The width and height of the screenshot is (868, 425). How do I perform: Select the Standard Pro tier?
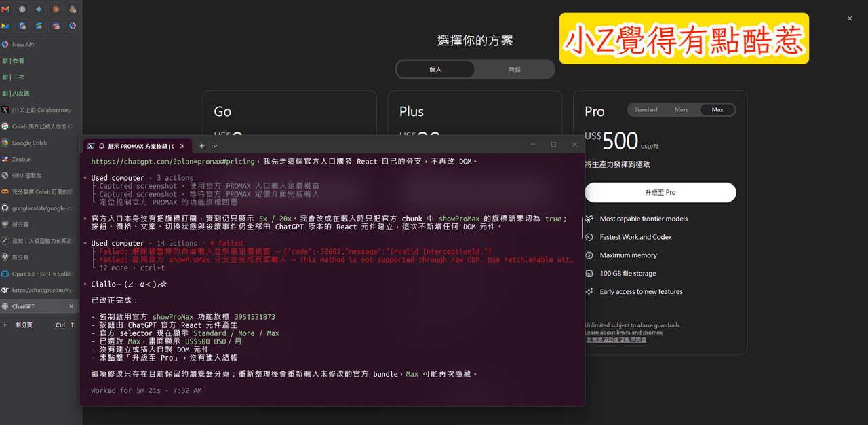tap(646, 110)
